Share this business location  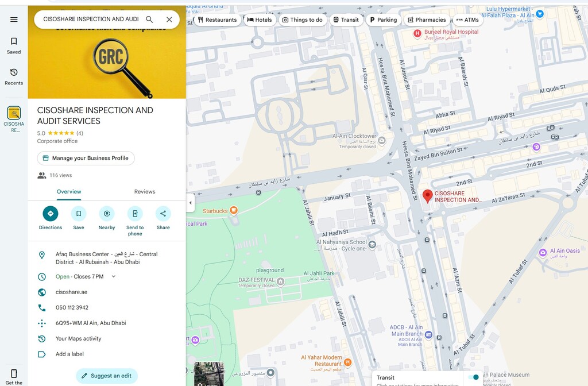click(x=163, y=214)
